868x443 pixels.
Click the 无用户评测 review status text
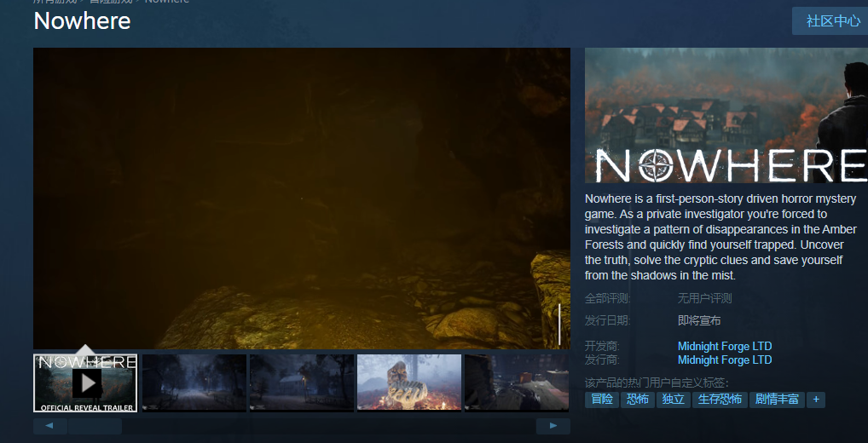coord(704,299)
